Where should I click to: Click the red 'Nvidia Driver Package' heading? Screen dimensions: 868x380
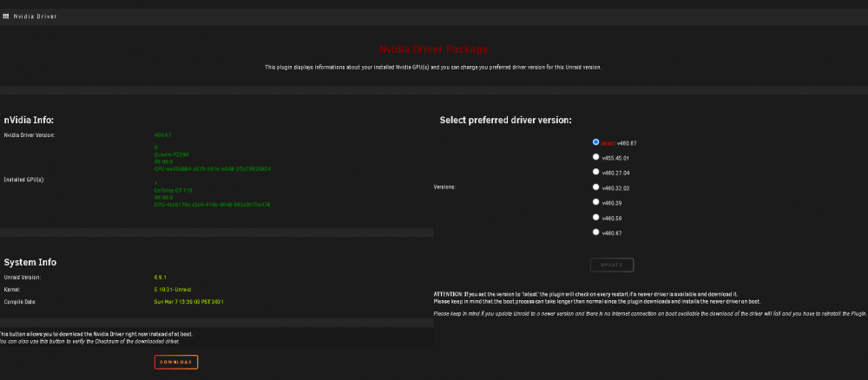pos(433,49)
